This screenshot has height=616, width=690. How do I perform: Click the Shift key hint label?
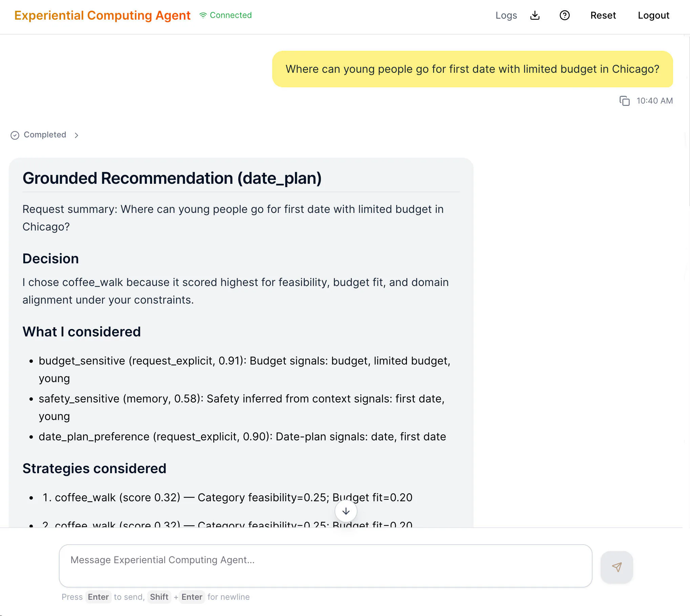tap(159, 597)
